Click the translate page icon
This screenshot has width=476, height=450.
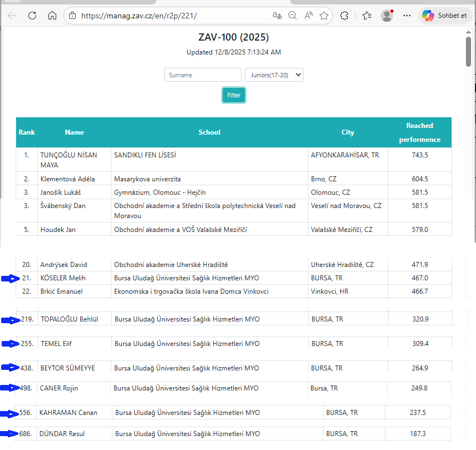[277, 16]
